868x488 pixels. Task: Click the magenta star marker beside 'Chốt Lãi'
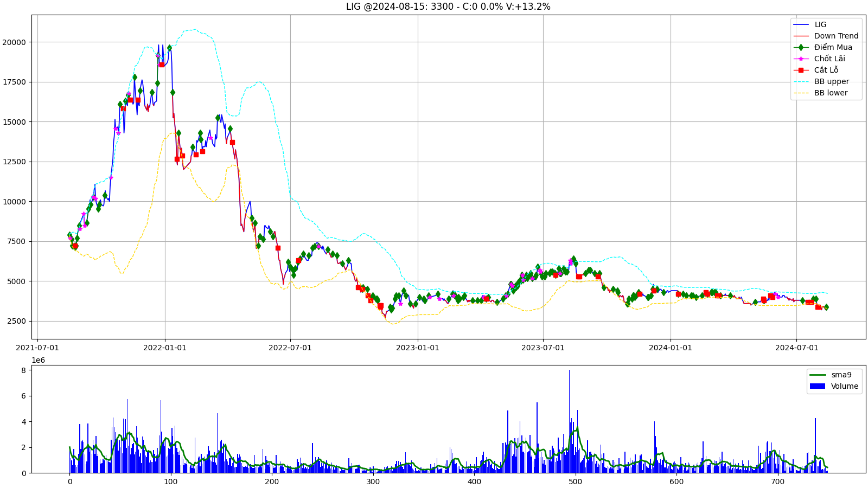point(801,59)
